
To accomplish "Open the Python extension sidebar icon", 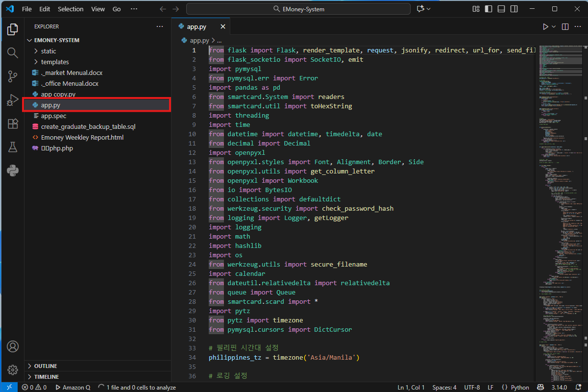I will coord(13,171).
